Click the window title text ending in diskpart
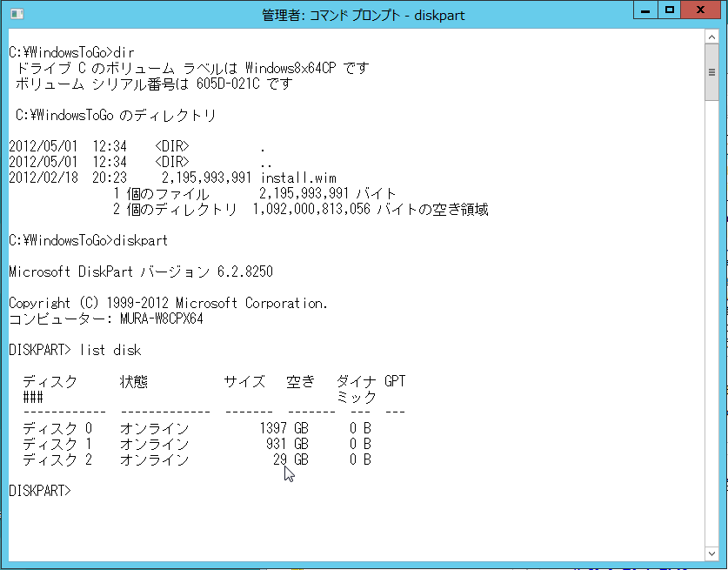This screenshot has height=570, width=728. [363, 16]
